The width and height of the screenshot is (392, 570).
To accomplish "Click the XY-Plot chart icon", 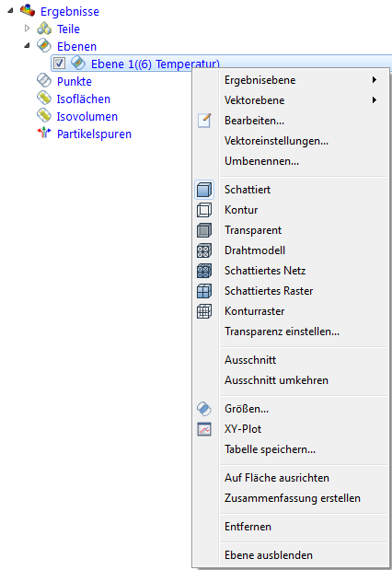I will (x=204, y=429).
